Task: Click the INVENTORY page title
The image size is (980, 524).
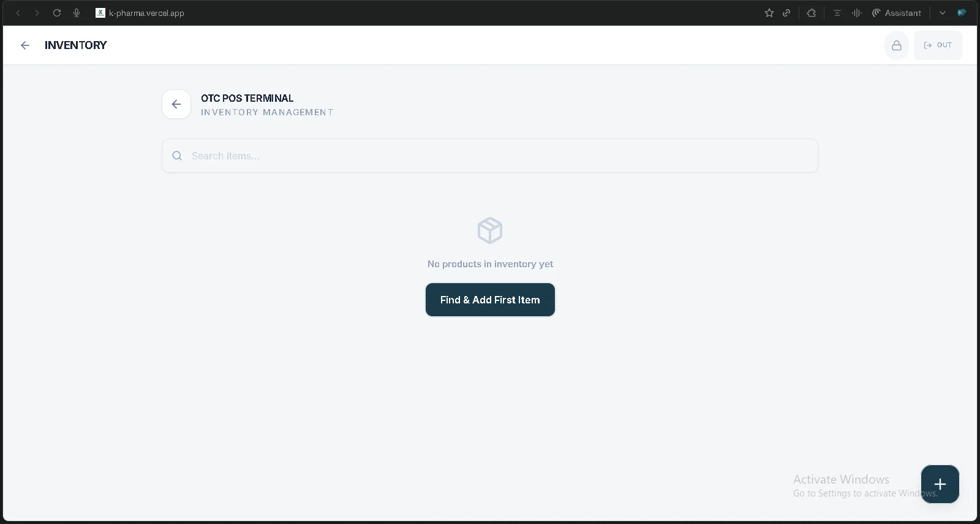Action: 76,45
